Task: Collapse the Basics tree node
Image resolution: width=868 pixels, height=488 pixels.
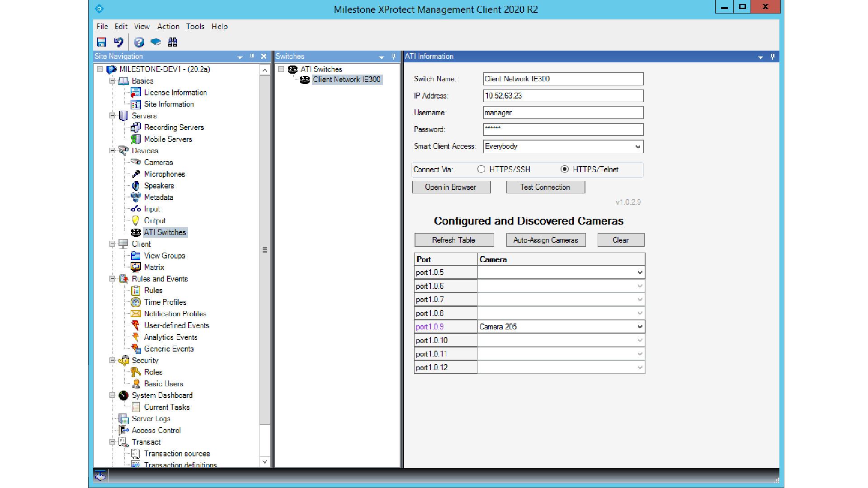Action: click(x=112, y=81)
